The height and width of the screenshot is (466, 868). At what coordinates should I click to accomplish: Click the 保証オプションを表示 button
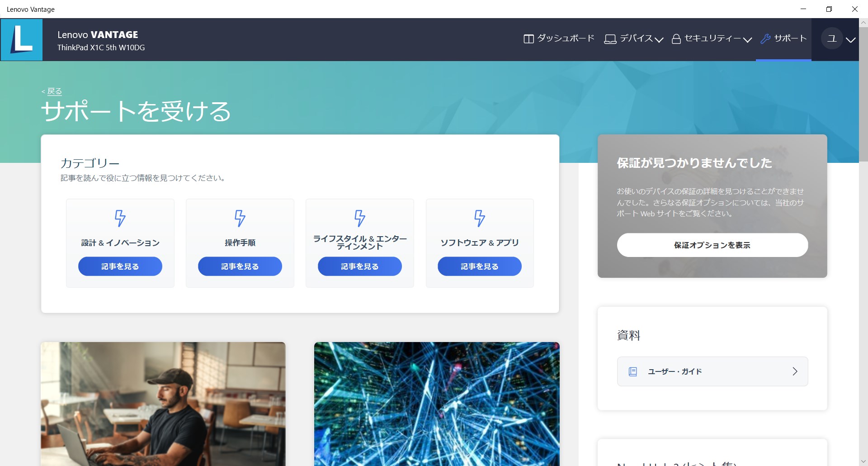point(711,245)
